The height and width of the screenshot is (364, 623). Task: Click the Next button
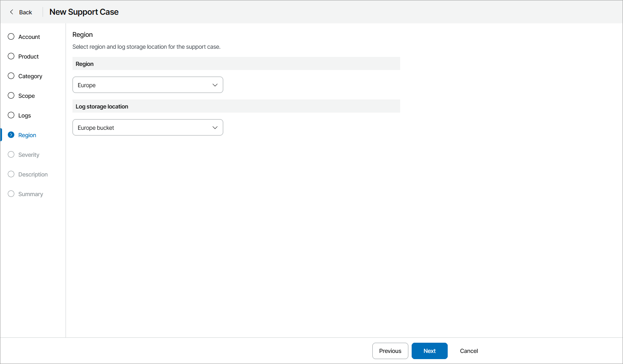pos(429,351)
